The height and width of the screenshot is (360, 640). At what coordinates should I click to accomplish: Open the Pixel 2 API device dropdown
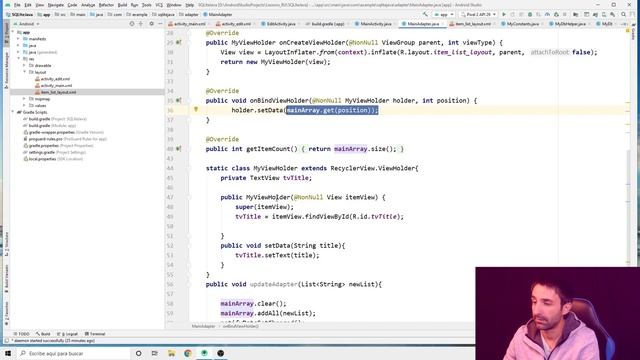click(x=478, y=14)
